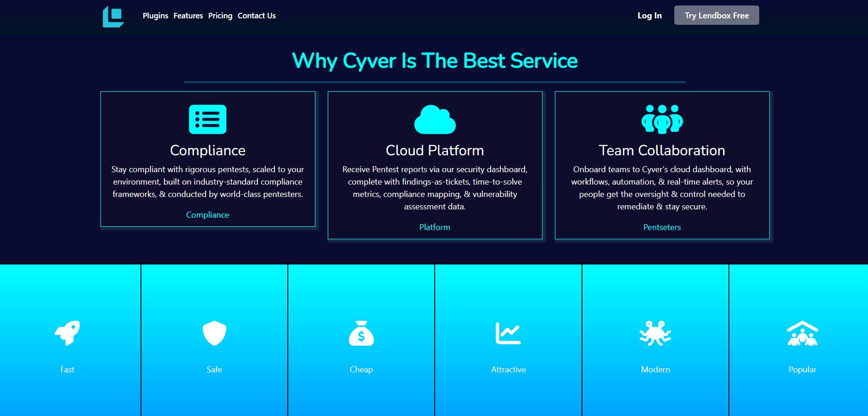This screenshot has width=868, height=416.
Task: Open the Pricing navigation link
Action: coord(220,16)
